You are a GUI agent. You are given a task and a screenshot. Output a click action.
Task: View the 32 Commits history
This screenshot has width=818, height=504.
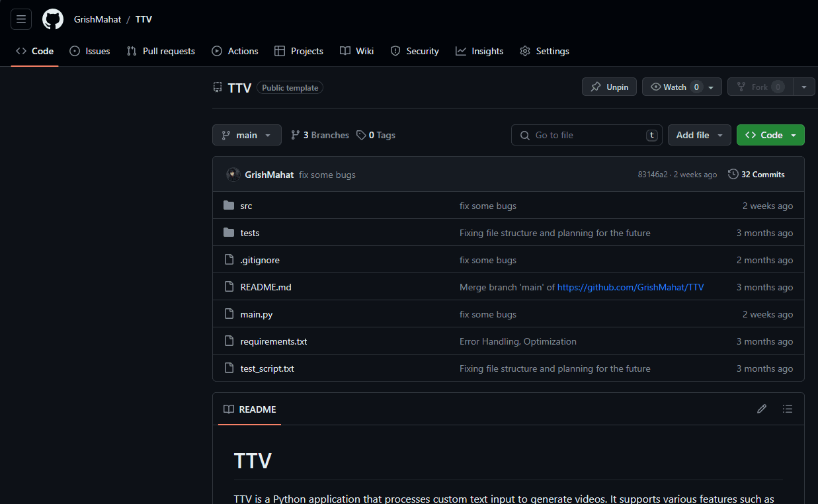(757, 175)
